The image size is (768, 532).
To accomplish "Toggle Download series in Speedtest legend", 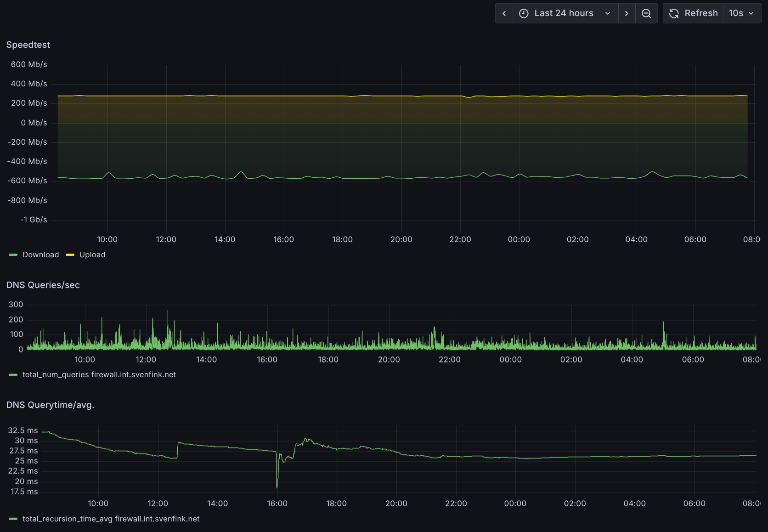I will pyautogui.click(x=40, y=255).
